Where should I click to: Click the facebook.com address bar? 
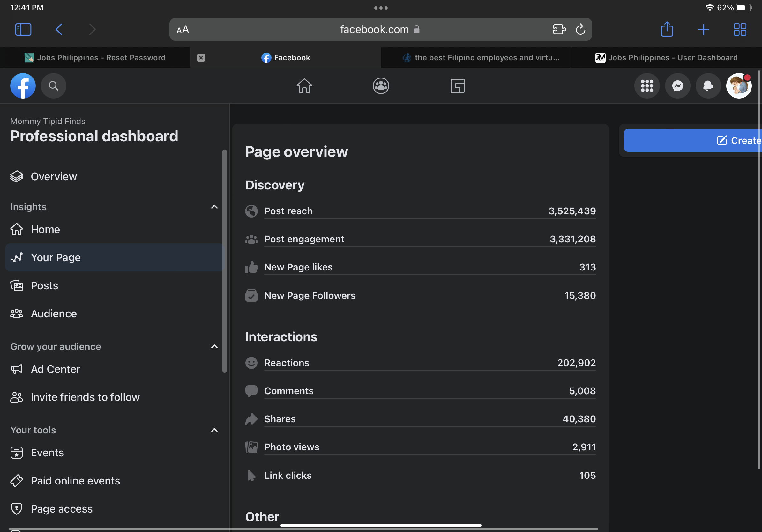374,30
